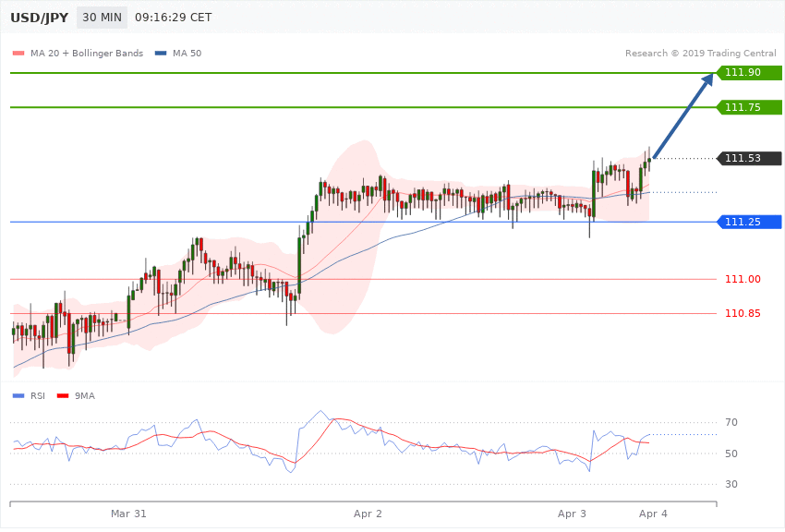Click the Apr 4 date label
785x532 pixels.
point(653,514)
